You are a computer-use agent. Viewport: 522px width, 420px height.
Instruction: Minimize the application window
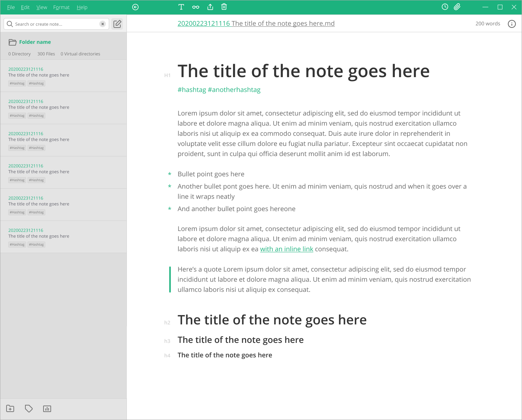pos(485,7)
